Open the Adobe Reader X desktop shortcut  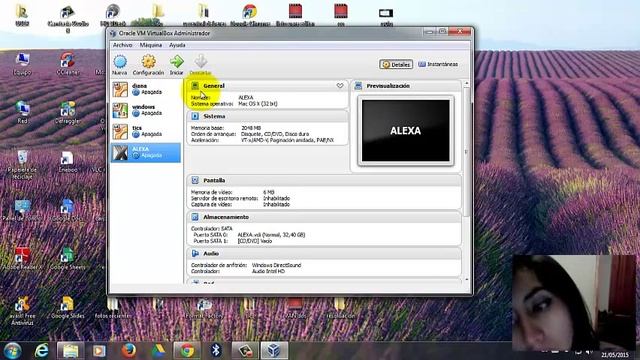[22, 258]
